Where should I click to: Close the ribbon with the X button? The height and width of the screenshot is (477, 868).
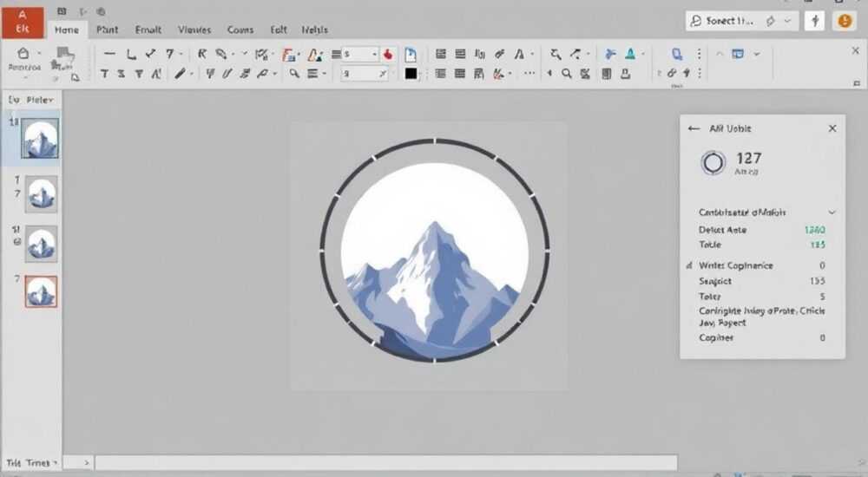pos(855,51)
